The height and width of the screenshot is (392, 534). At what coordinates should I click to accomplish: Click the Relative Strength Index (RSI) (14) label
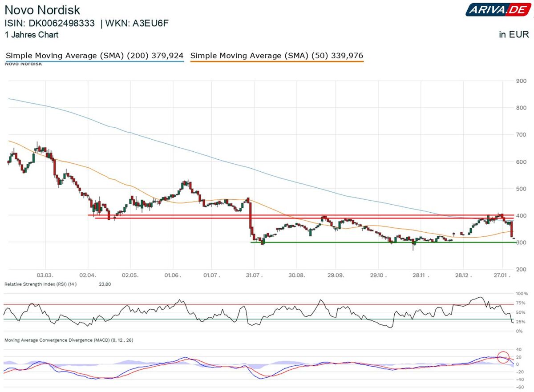[40, 283]
